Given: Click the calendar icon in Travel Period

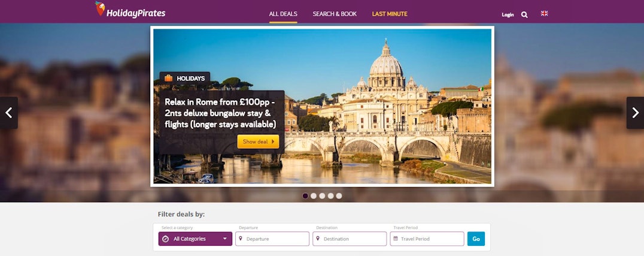Looking at the screenshot, I should pyautogui.click(x=396, y=239).
